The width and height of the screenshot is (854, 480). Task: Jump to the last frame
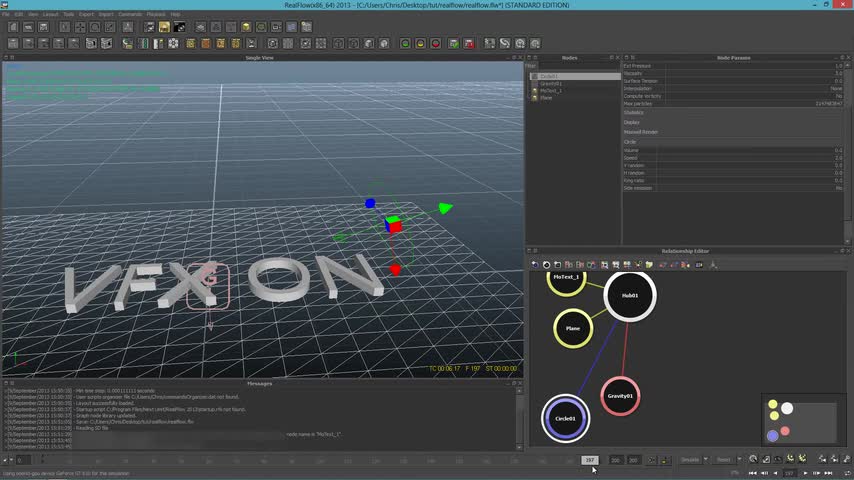coord(828,473)
